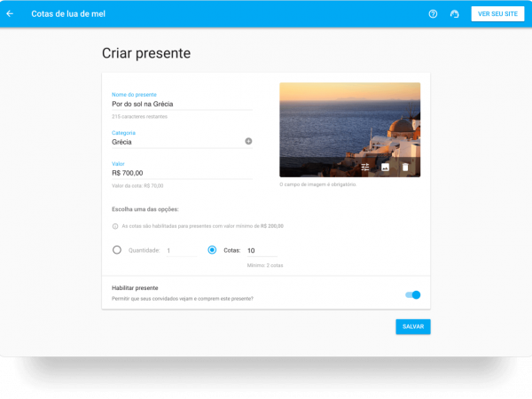This screenshot has height=399, width=532.
Task: Click the 'Valor da cota: R$ 70,00' text
Action: (x=137, y=186)
